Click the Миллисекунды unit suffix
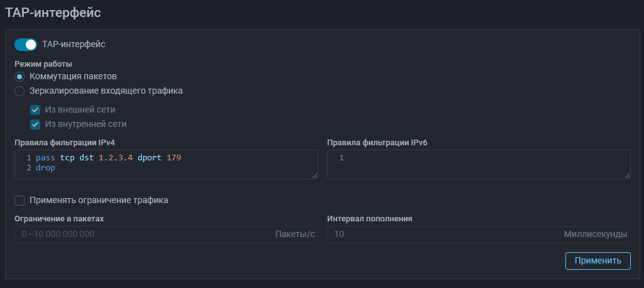The image size is (644, 288). pos(596,235)
